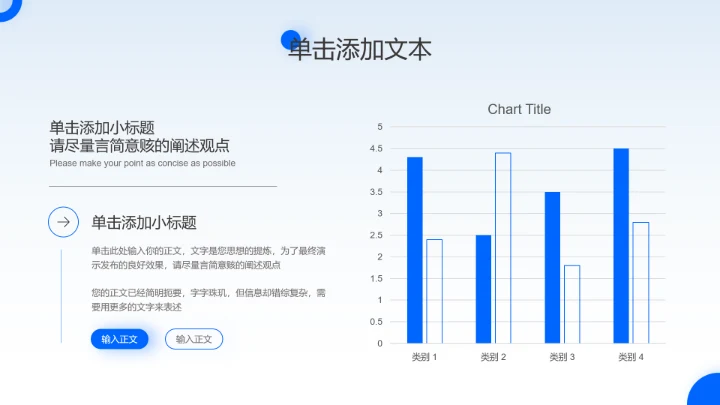Select the English line 'Please make your point'
Viewport: 720px width, 405px height.
[x=142, y=163]
